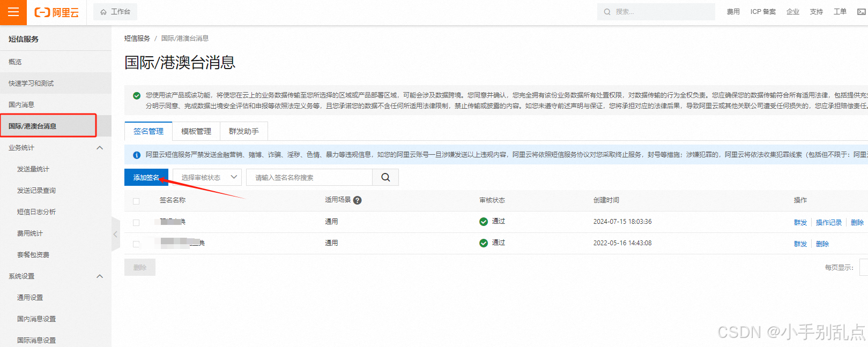The image size is (868, 347).
Task: Open 操作记录 for the 2024-07-15 signature
Action: tap(829, 223)
